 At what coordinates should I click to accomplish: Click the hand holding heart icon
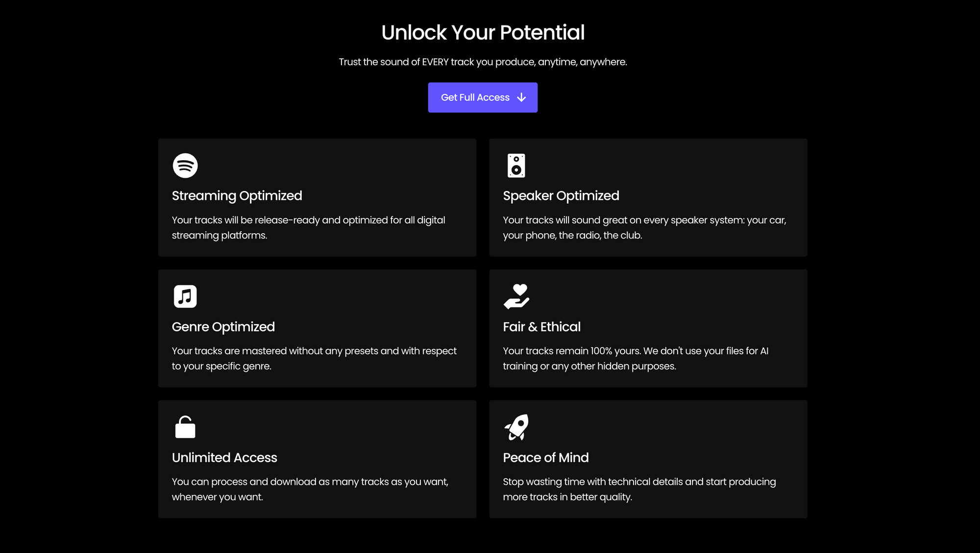coord(516,296)
